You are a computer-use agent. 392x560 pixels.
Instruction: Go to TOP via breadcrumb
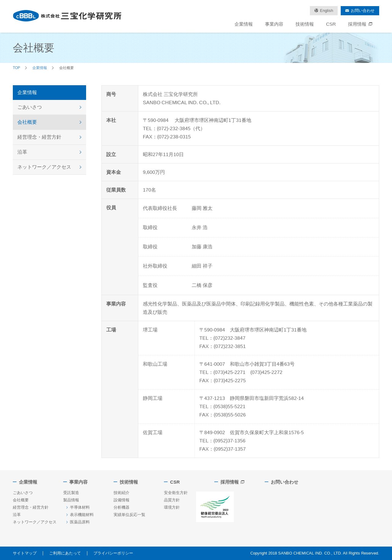pyautogui.click(x=16, y=68)
